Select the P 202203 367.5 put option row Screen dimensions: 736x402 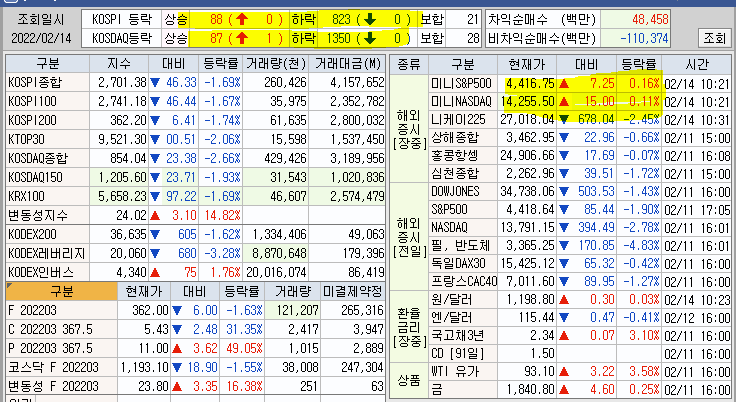click(x=196, y=348)
